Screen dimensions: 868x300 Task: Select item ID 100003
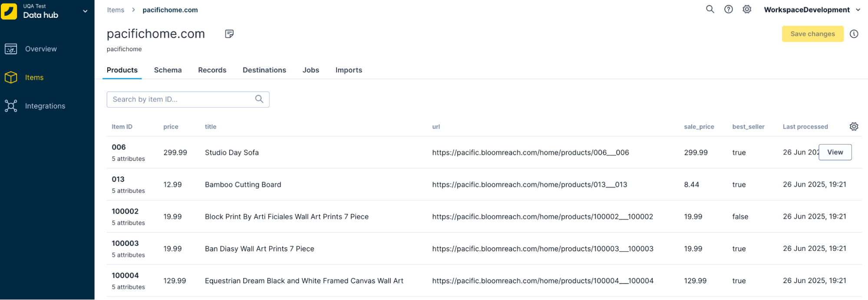[125, 244]
